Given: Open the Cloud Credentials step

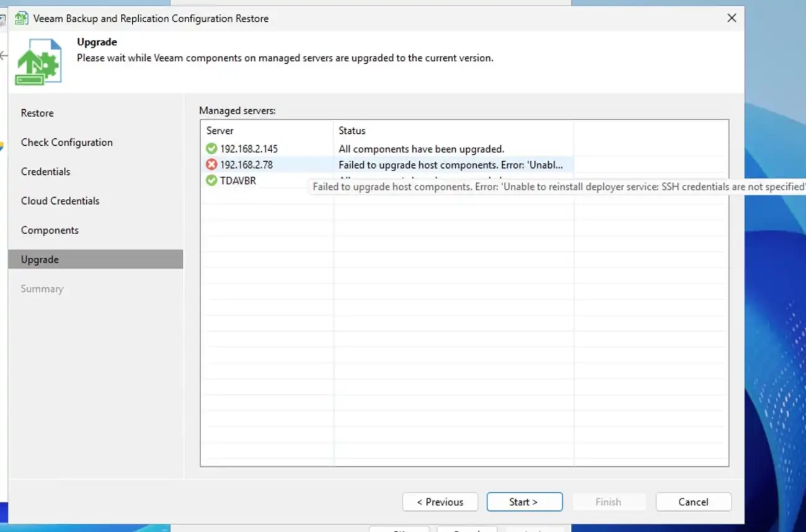Looking at the screenshot, I should 60,201.
